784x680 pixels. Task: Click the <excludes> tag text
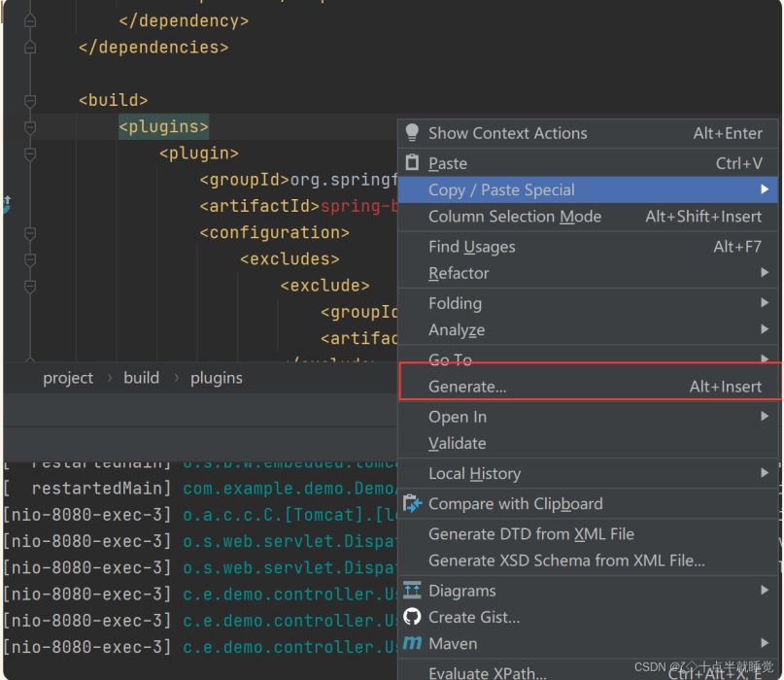click(290, 259)
